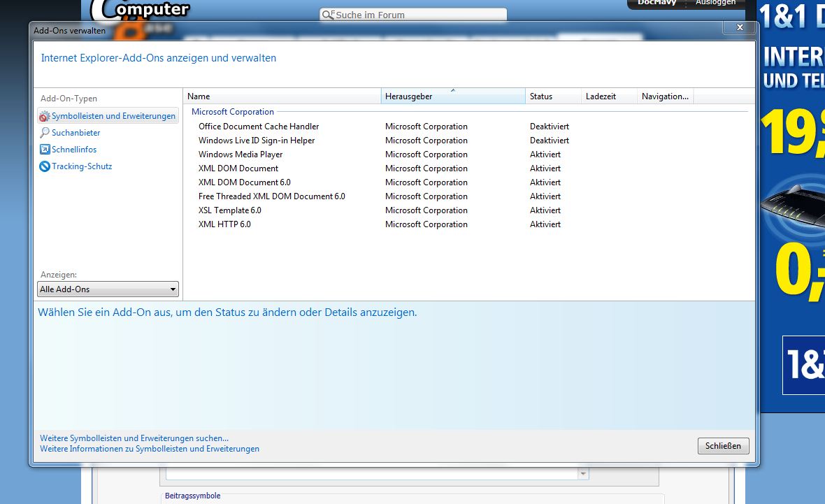Screen dimensions: 825x504
Task: Sort by the Status column header
Action: pos(554,96)
